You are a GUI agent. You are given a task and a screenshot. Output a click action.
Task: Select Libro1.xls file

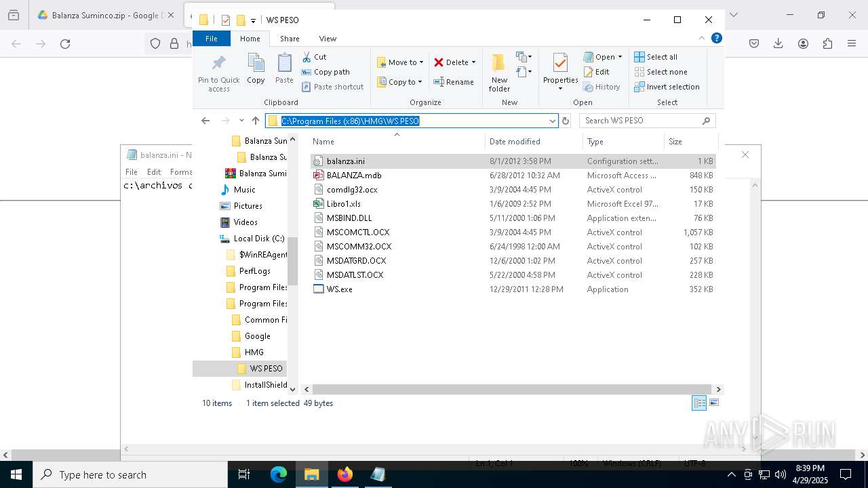(x=513, y=204)
